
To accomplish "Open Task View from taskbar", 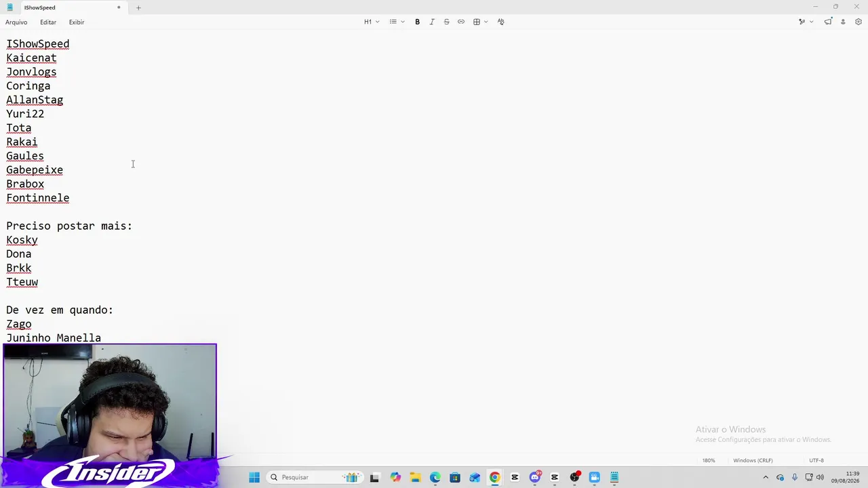I will click(374, 477).
